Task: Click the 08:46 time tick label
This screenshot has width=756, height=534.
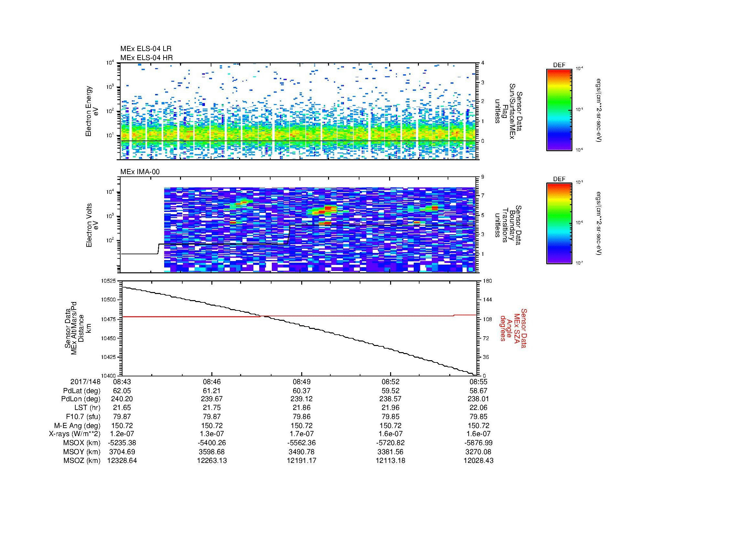Action: click(x=212, y=382)
